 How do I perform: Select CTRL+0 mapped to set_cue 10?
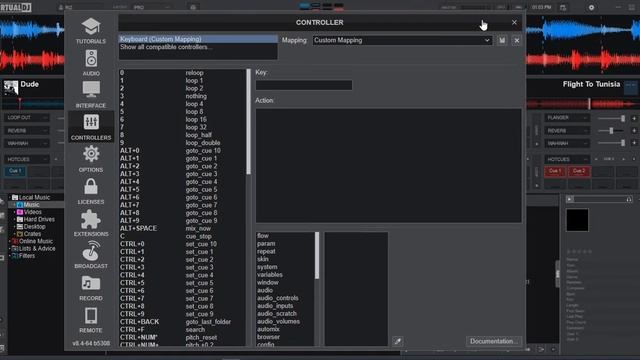[182, 244]
